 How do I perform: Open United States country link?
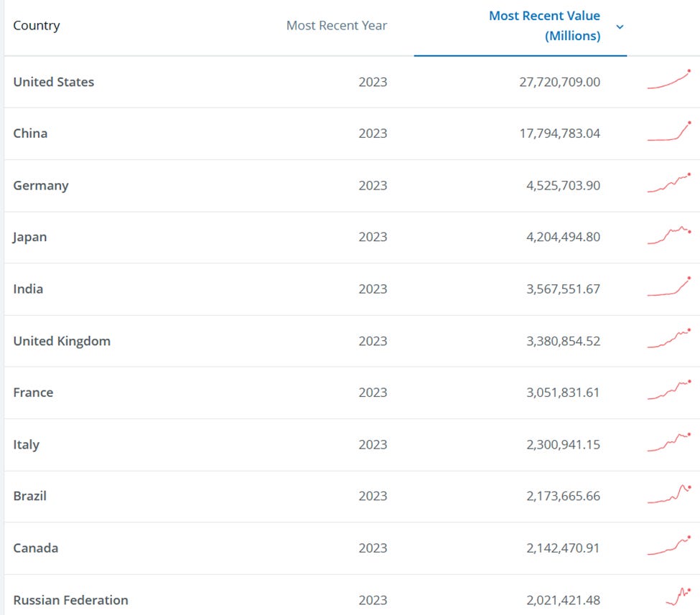pos(54,82)
